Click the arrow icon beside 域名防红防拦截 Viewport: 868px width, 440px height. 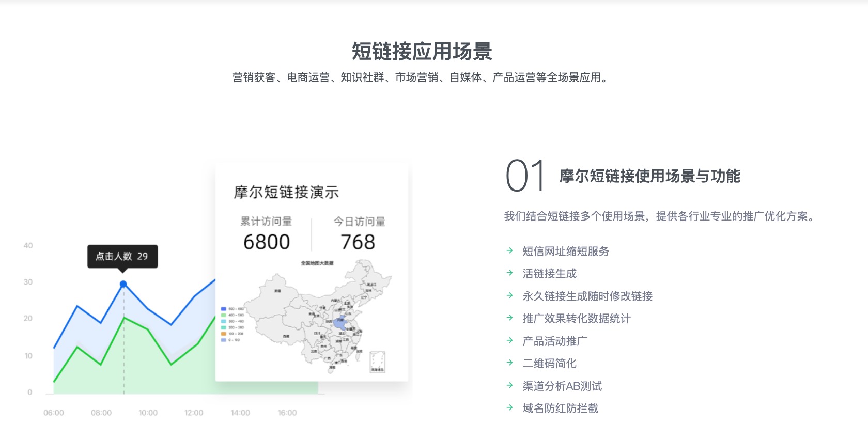509,408
